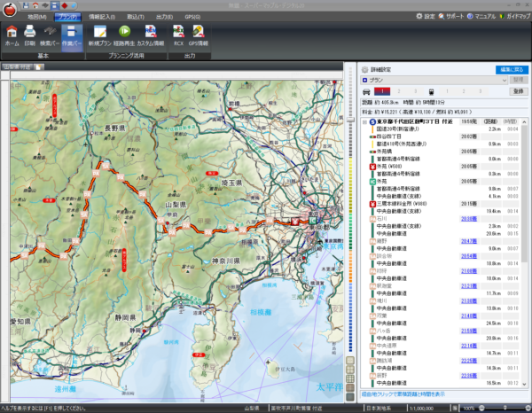Start 経路再生 route playback
Screen dimensions: 532x413
(124, 35)
